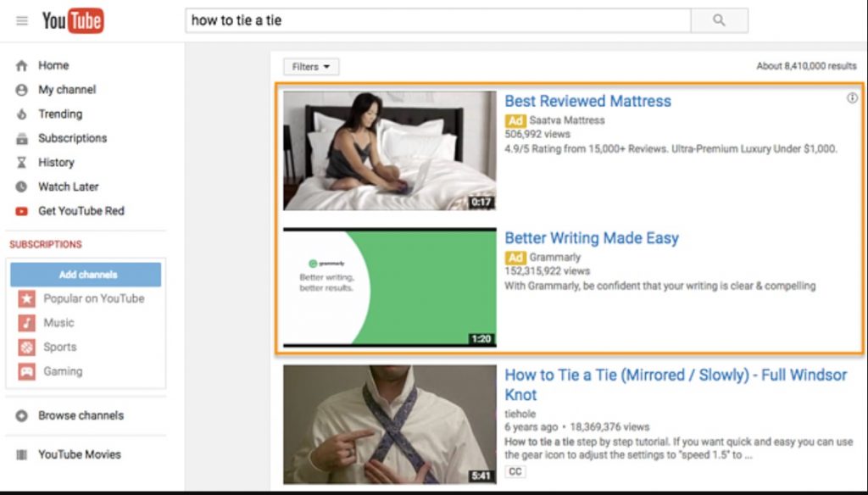Viewport: 868px width, 495px height.
Task: Click the Grammarly green ad thumbnail
Action: tap(390, 287)
